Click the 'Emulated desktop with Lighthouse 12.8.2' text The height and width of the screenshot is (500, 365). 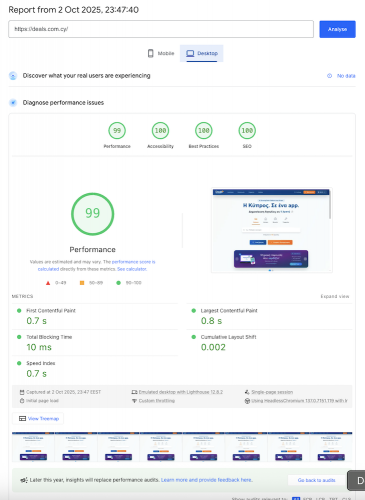[181, 392]
